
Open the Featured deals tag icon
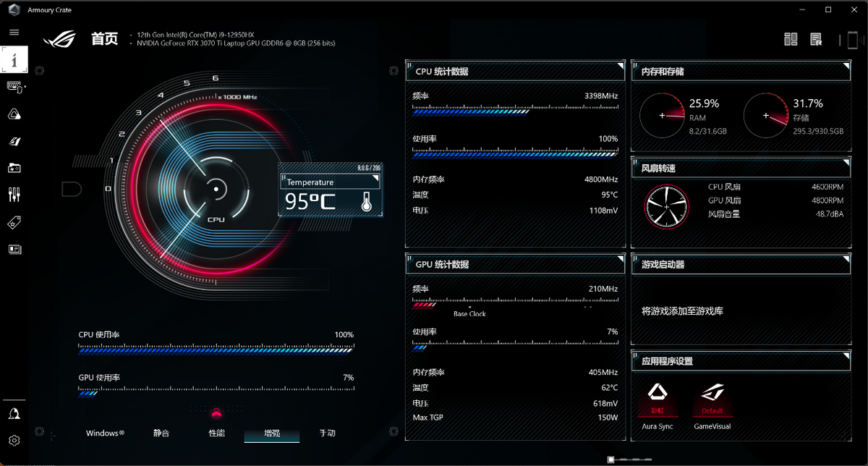click(14, 223)
